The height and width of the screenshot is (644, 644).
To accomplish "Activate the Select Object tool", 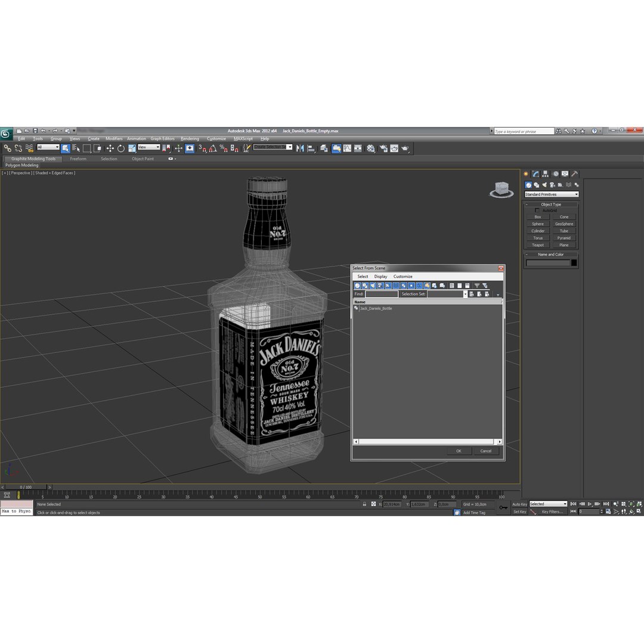I will [x=66, y=148].
